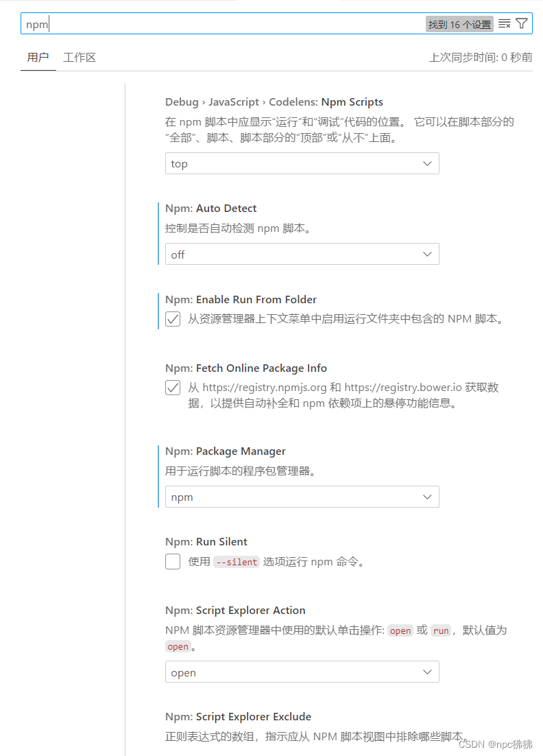Uncheck Npm: Enable Run From Folder
The image size is (543, 756).
[172, 318]
